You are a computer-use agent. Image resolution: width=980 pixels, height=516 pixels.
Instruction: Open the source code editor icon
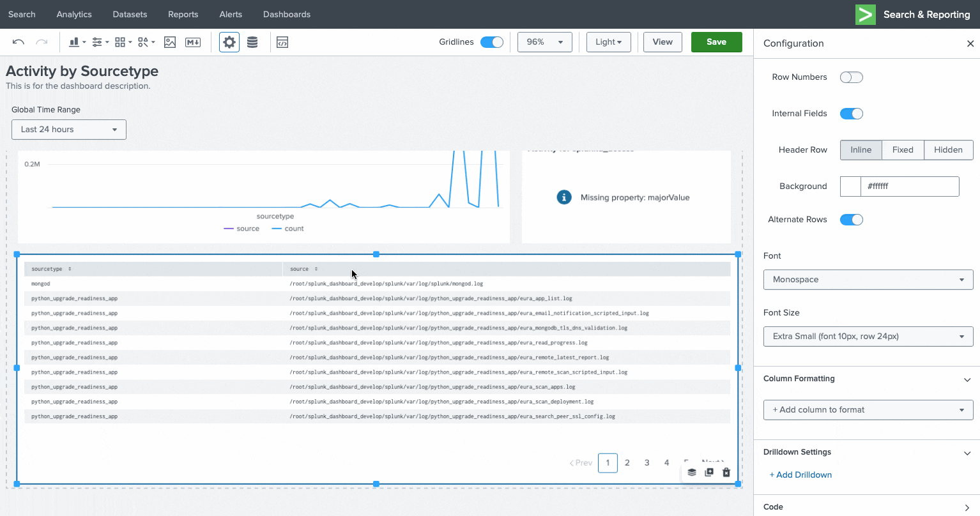[282, 42]
